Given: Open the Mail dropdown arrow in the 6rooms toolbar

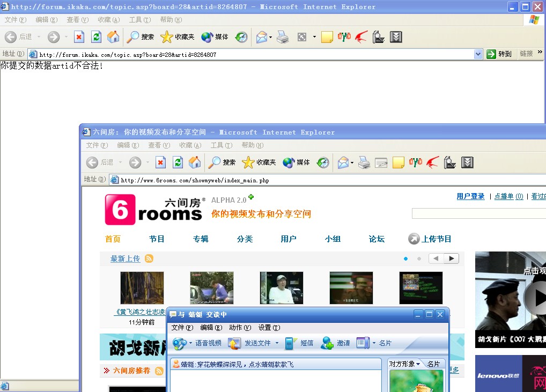Looking at the screenshot, I should coord(352,163).
